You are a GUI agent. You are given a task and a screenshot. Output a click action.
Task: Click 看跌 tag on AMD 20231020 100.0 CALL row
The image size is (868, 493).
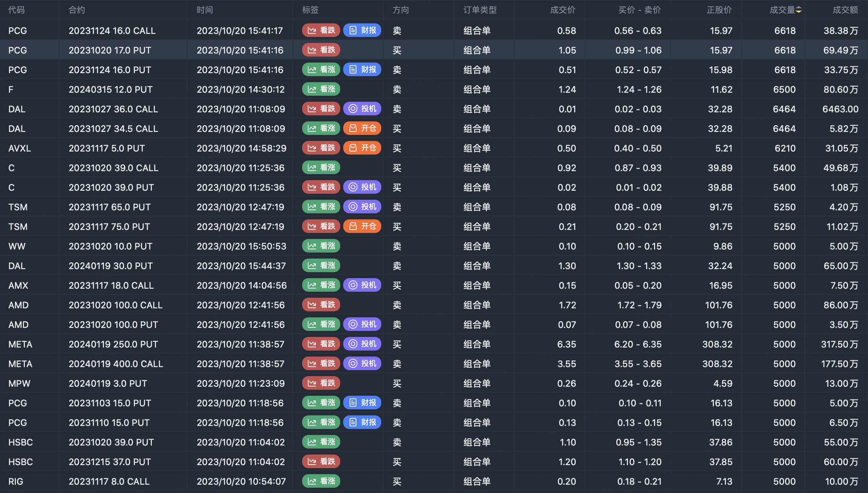pyautogui.click(x=321, y=305)
